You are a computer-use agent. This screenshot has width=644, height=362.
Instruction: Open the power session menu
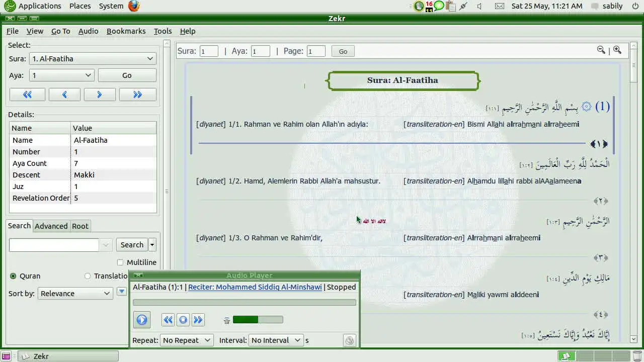[x=635, y=6]
